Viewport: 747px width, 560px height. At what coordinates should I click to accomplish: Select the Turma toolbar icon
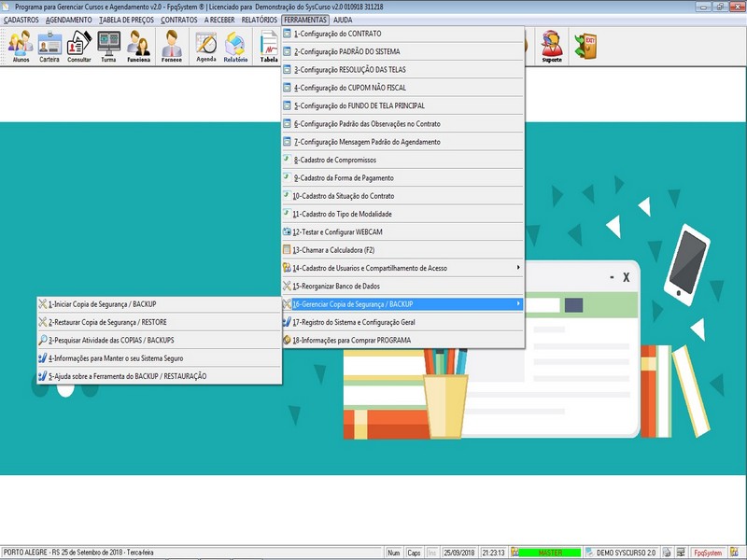[108, 46]
